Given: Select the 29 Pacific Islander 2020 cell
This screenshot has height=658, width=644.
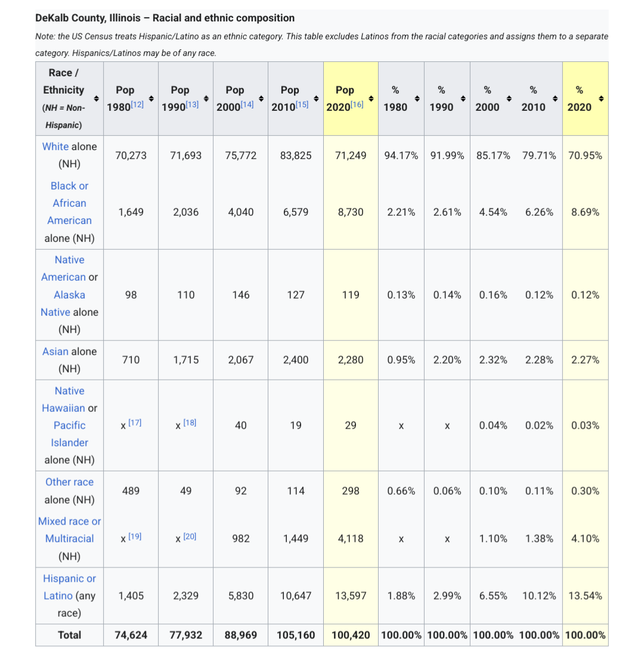Looking at the screenshot, I should pyautogui.click(x=351, y=425).
